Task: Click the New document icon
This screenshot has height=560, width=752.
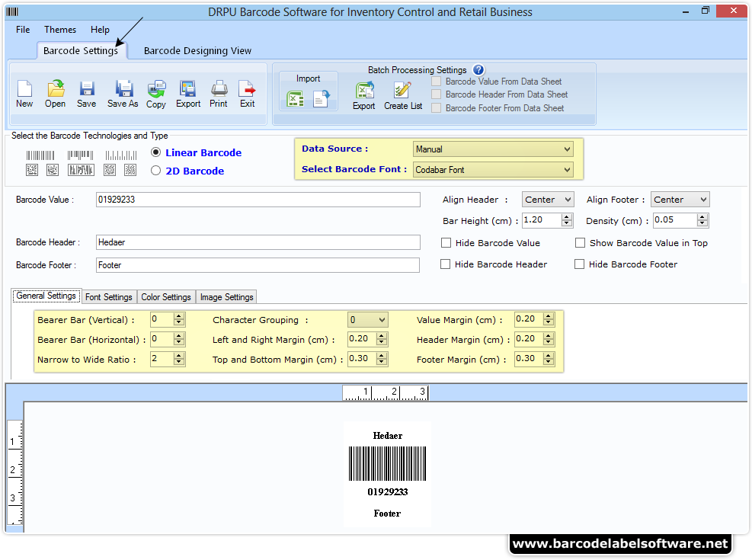Action: coord(24,89)
